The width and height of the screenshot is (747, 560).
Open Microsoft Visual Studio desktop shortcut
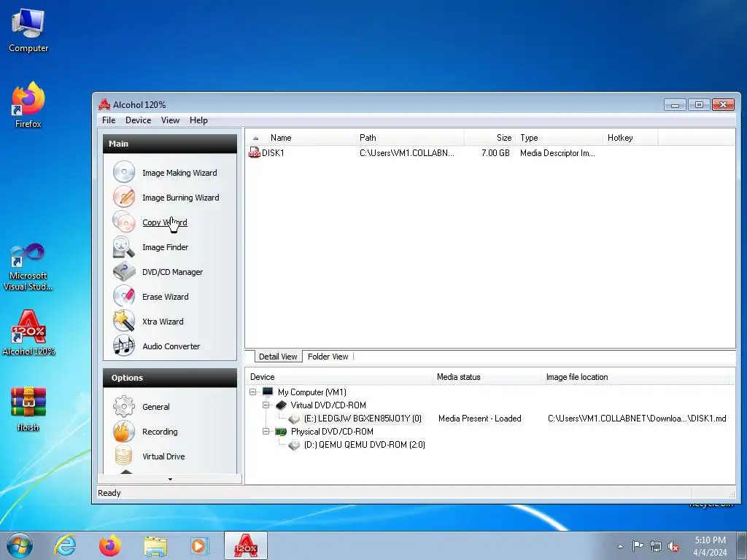(28, 267)
